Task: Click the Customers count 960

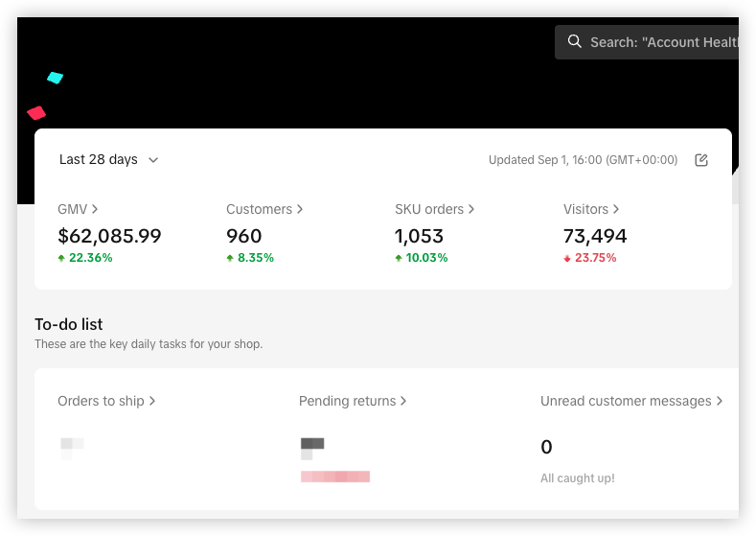Action: point(243,236)
